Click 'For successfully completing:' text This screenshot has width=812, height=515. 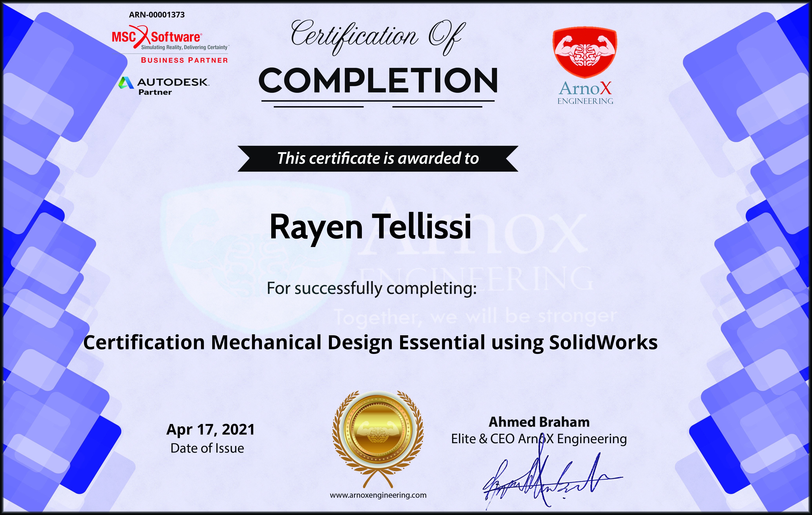pyautogui.click(x=372, y=288)
